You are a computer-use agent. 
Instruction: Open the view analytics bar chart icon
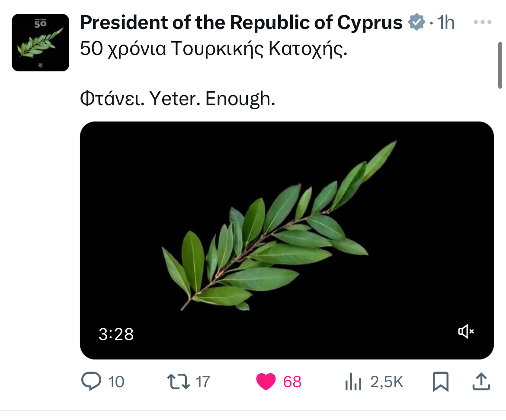353,382
